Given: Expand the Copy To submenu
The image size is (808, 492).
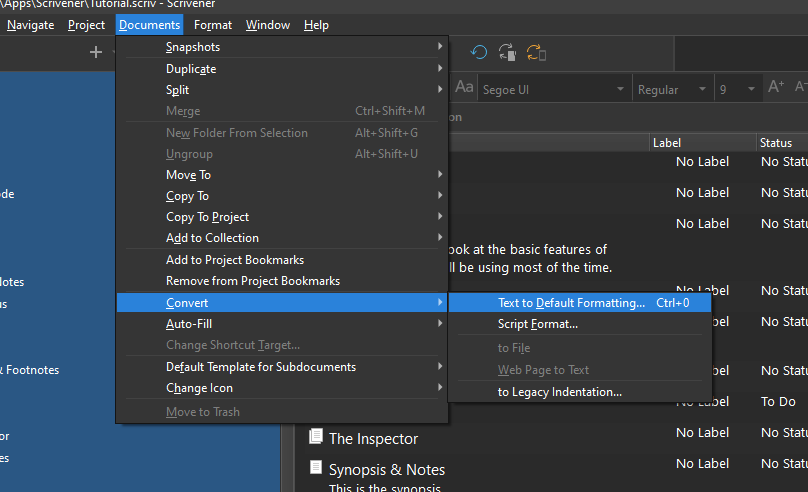Looking at the screenshot, I should point(282,196).
